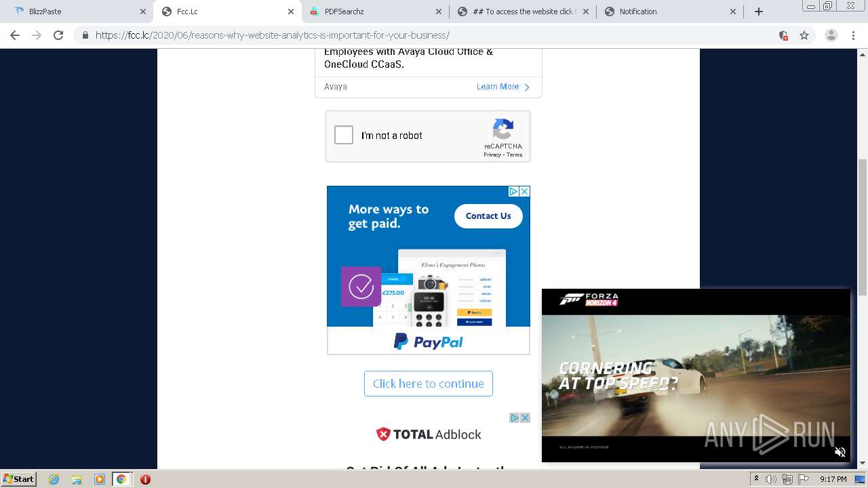This screenshot has width=868, height=488.
Task: Close the Fcc.Lc tab
Action: pos(290,12)
